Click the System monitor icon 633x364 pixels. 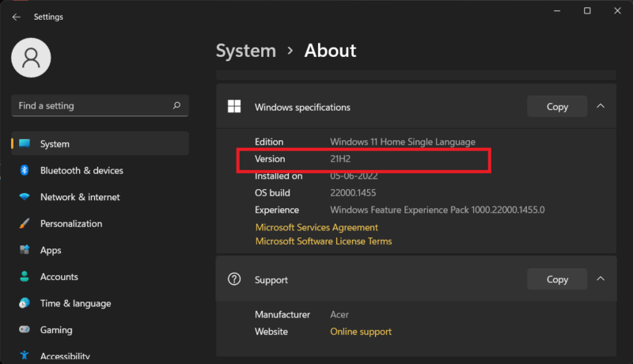click(25, 144)
